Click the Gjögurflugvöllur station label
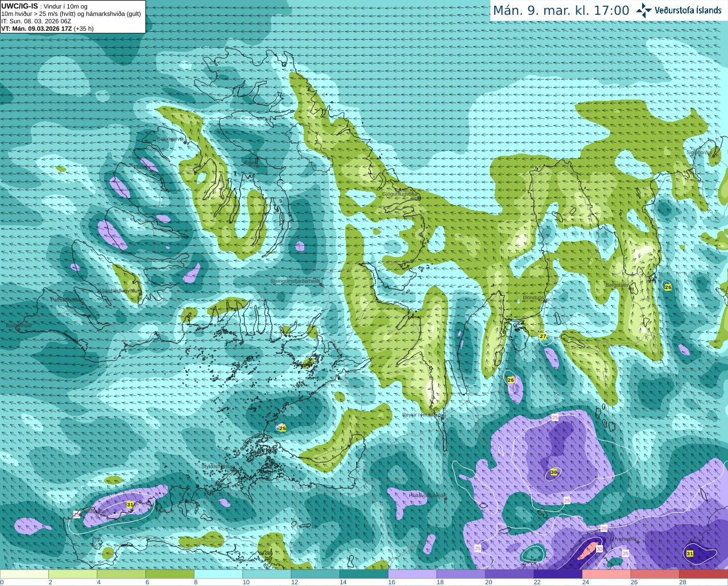Screen dimensions: 728x586 click(400, 194)
